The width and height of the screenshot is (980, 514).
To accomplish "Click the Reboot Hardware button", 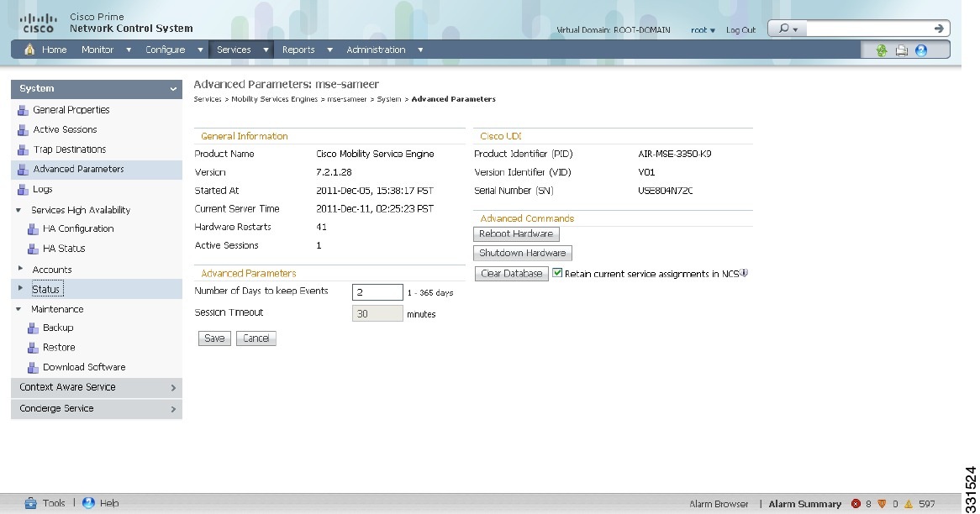I will pyautogui.click(x=516, y=234).
